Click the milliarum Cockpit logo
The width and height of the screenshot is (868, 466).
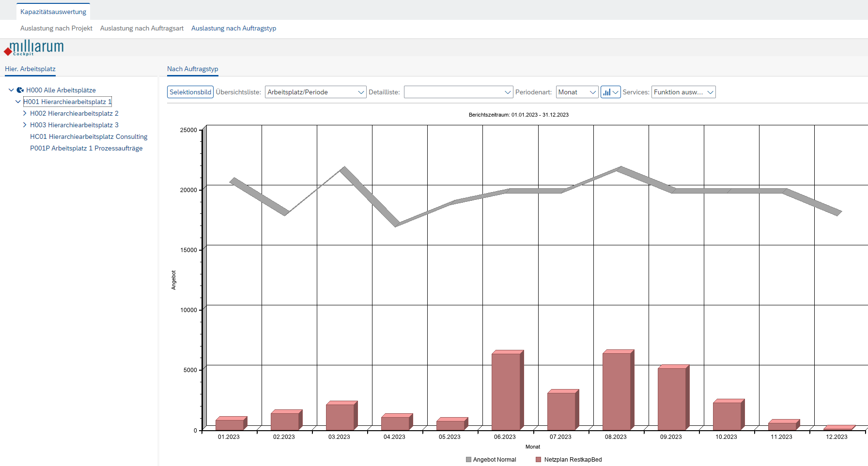[34, 48]
